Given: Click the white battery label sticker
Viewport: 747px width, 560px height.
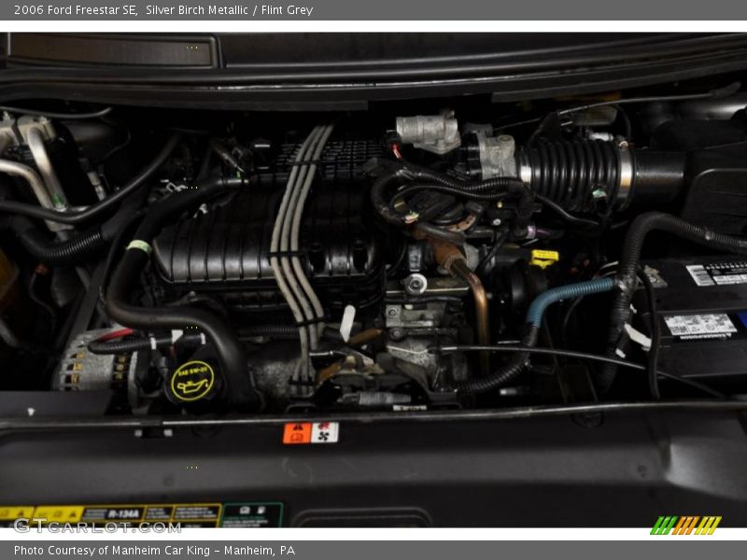Looking at the screenshot, I should [x=699, y=325].
